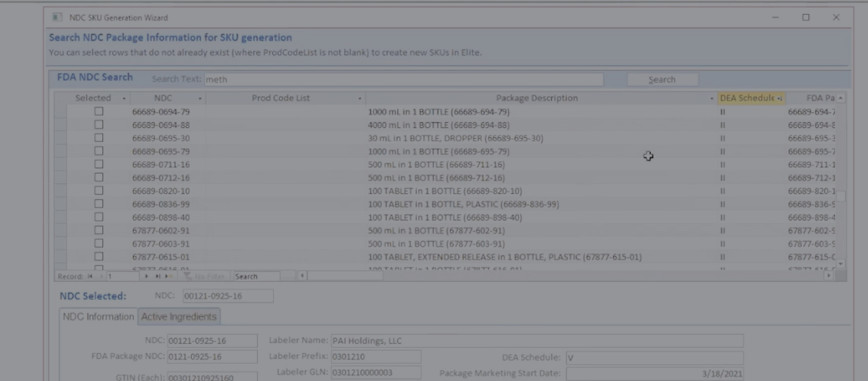This screenshot has height=381, width=868.
Task: Tick the checkbox for 67877-0615-01
Action: (x=99, y=257)
